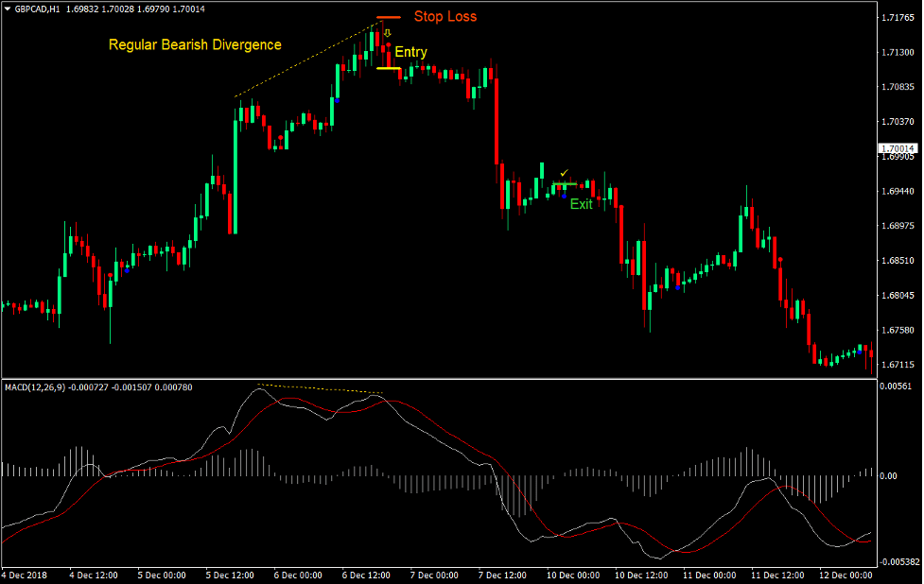This screenshot has height=584, width=924.
Task: Select the red Stop Loss level line
Action: pos(387,16)
